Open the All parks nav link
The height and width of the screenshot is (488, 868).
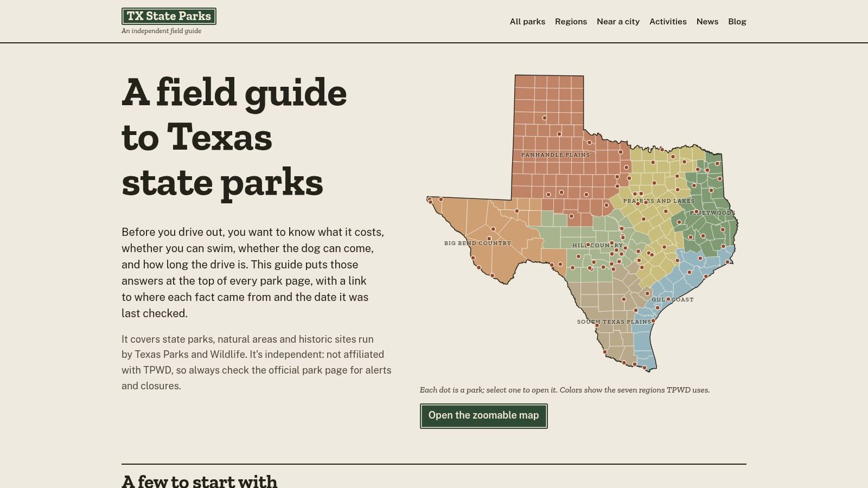pos(527,22)
